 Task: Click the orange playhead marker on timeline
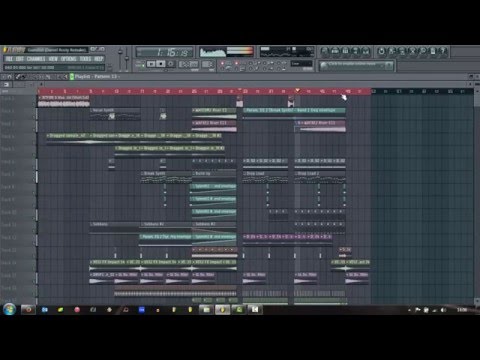pyautogui.click(x=297, y=90)
